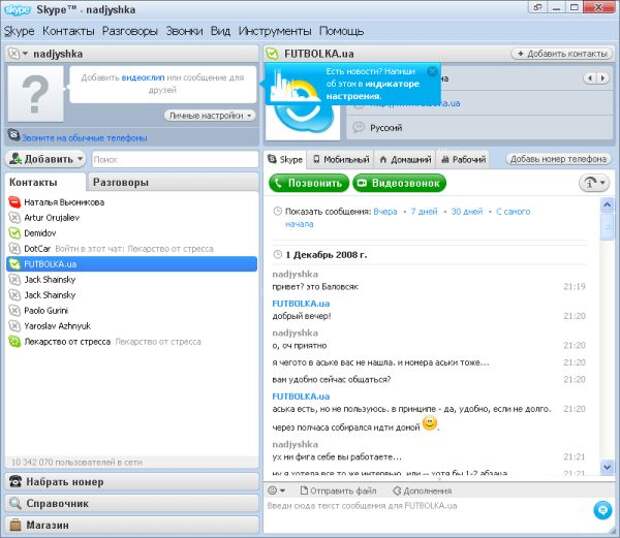Viewport: 620px width, 538px height.
Task: Open the Набрать номер dial panel
Action: (132, 482)
